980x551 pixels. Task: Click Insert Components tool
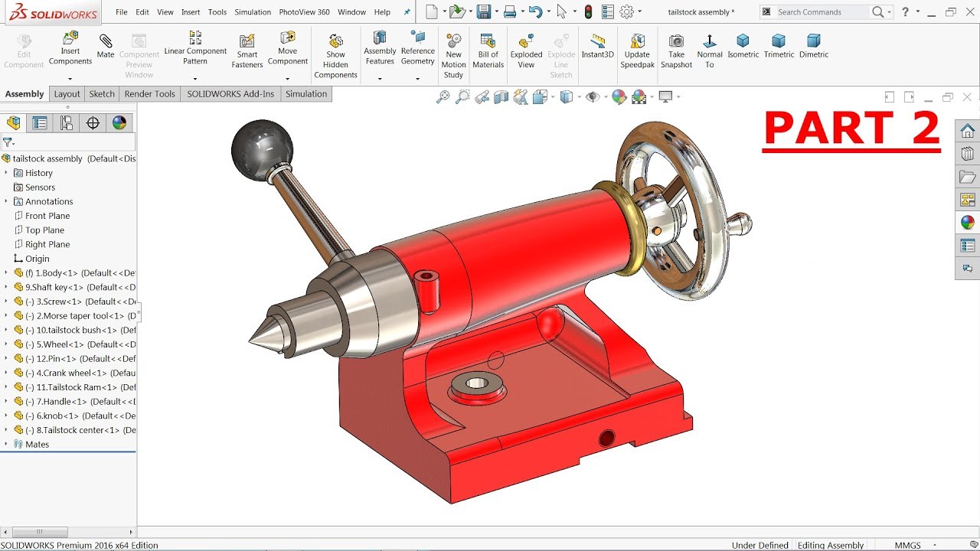click(x=70, y=47)
